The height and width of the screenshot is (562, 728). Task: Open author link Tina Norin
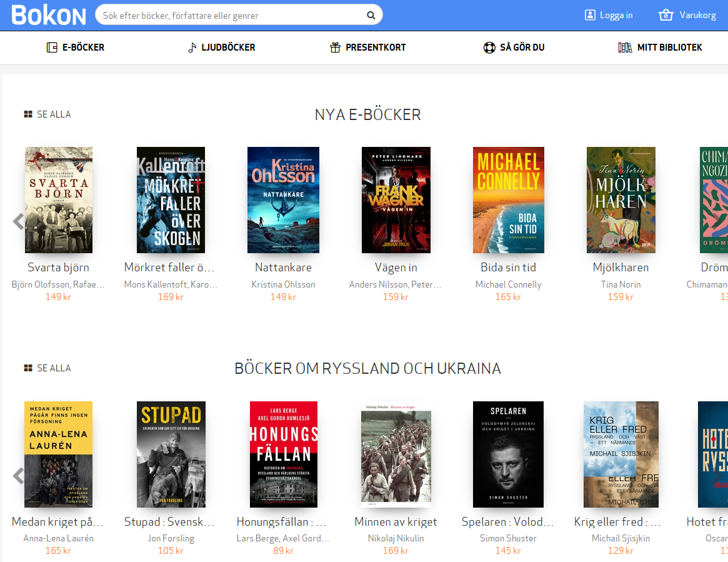click(x=621, y=284)
